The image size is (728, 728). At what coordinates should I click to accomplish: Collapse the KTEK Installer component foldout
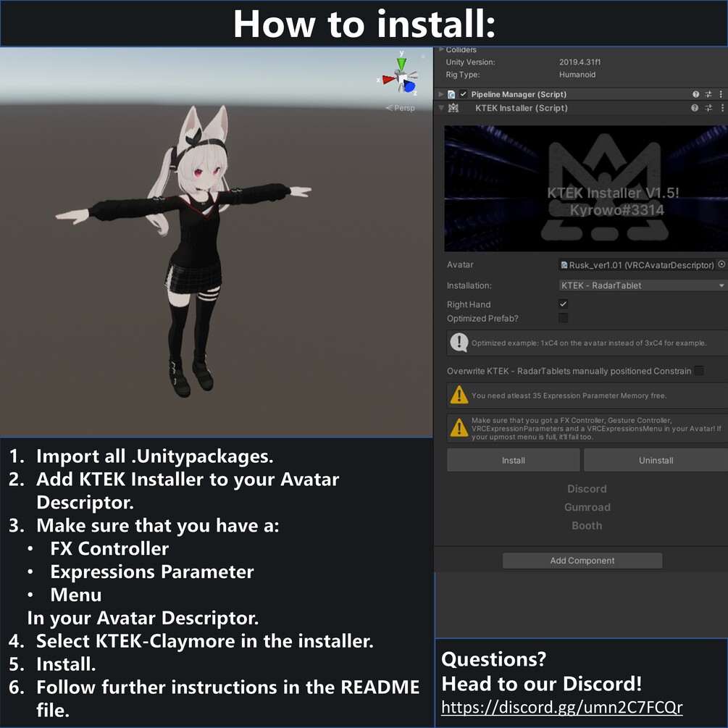tap(441, 108)
